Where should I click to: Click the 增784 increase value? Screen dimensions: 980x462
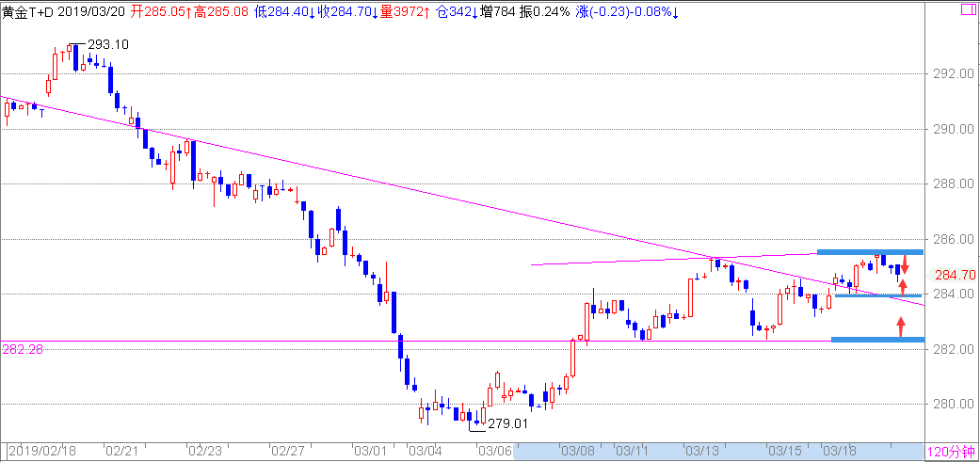point(495,10)
